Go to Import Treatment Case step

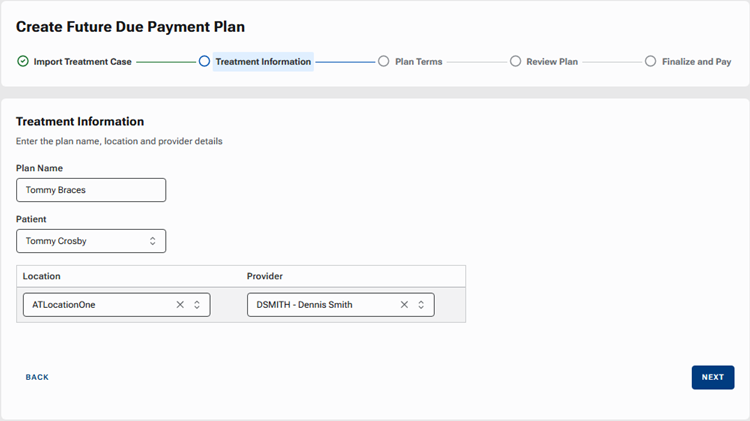point(82,62)
